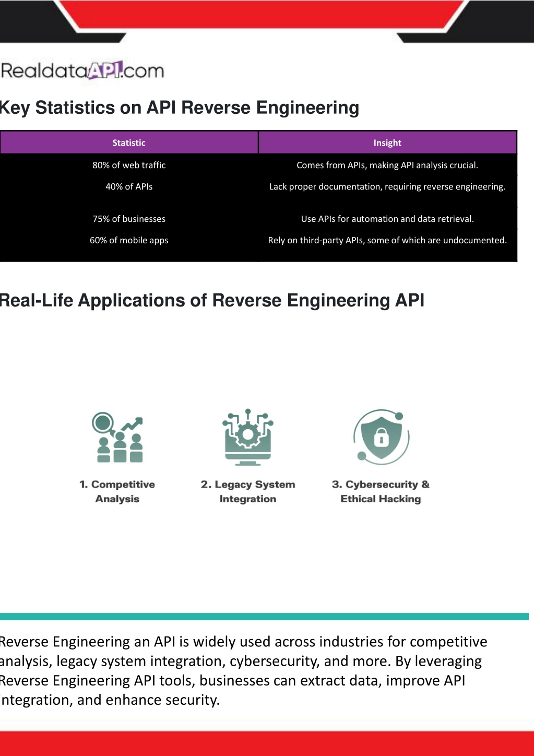Click "Use APIs for automation and data retrieval."

click(x=387, y=219)
